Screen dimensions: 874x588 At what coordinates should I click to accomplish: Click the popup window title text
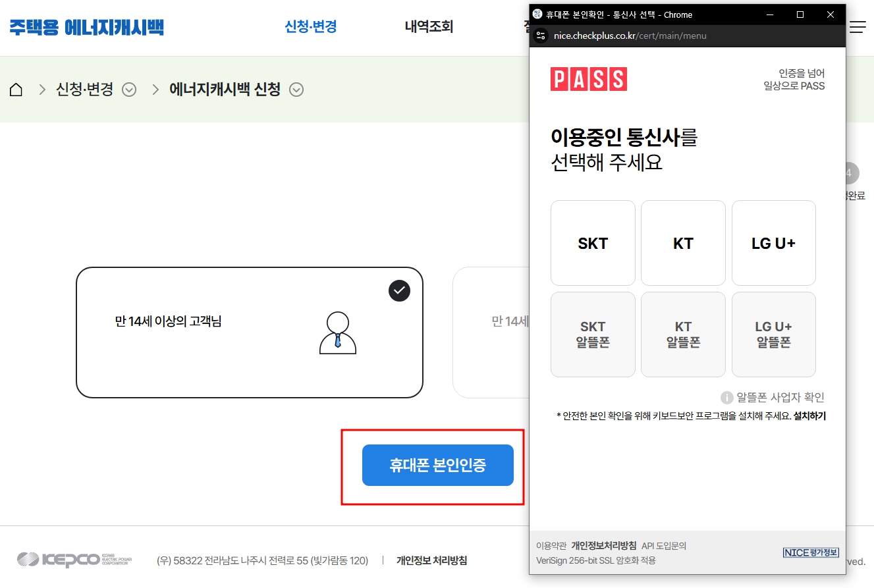click(619, 14)
